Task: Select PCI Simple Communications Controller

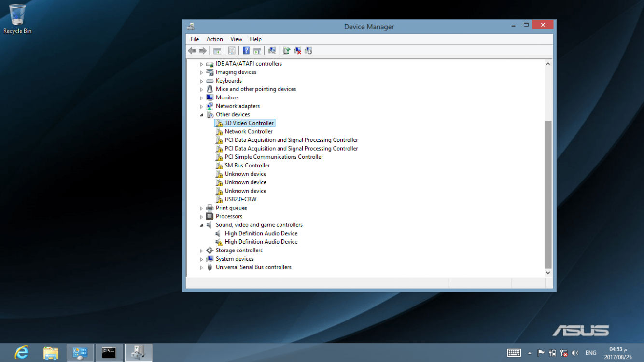Action: pyautogui.click(x=274, y=157)
